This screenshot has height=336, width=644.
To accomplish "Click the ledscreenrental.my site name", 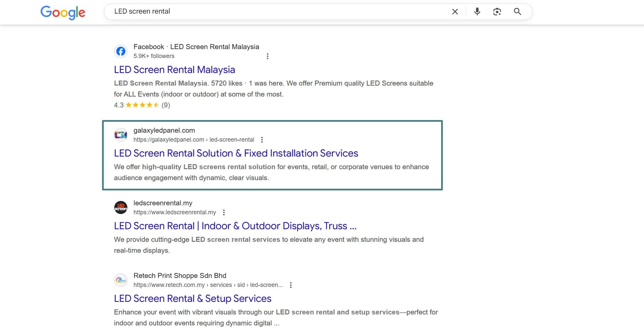I will point(163,203).
